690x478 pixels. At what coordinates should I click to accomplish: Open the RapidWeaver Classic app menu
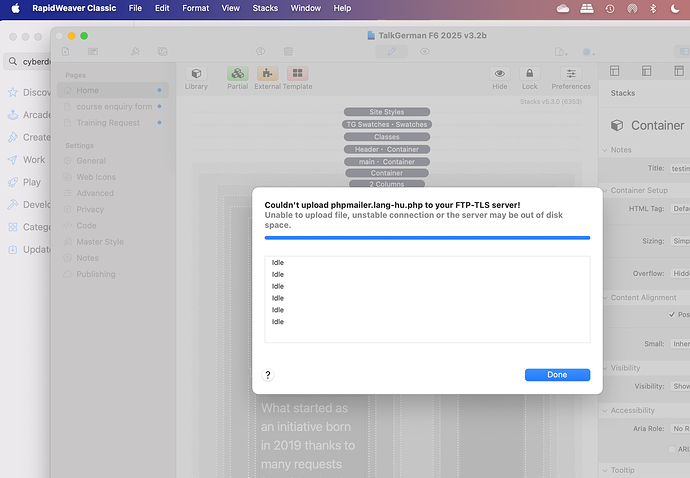[x=74, y=8]
